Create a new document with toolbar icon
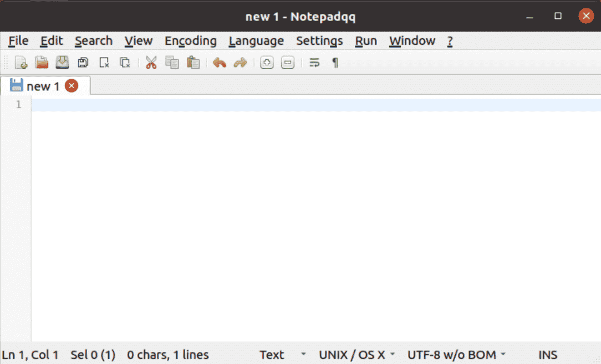The height and width of the screenshot is (364, 601). coord(21,63)
